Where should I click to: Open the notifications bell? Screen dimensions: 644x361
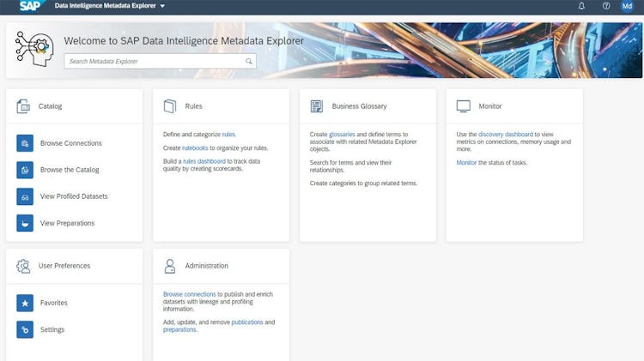pyautogui.click(x=581, y=6)
